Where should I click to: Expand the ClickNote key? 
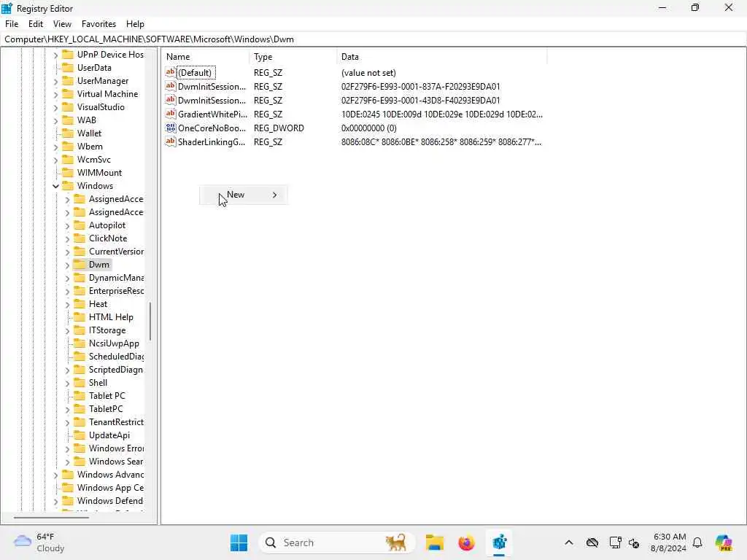[x=67, y=238]
